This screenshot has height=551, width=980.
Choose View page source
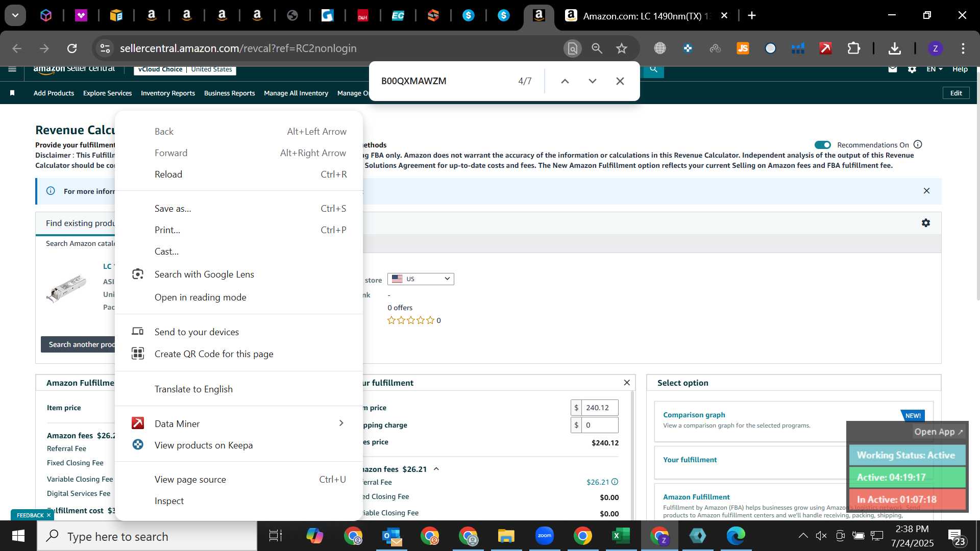click(238, 480)
